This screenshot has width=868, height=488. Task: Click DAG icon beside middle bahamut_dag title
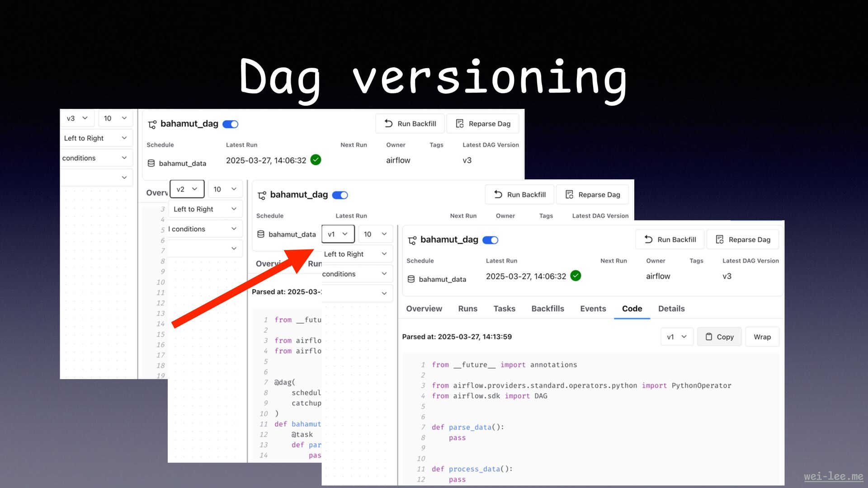(262, 195)
